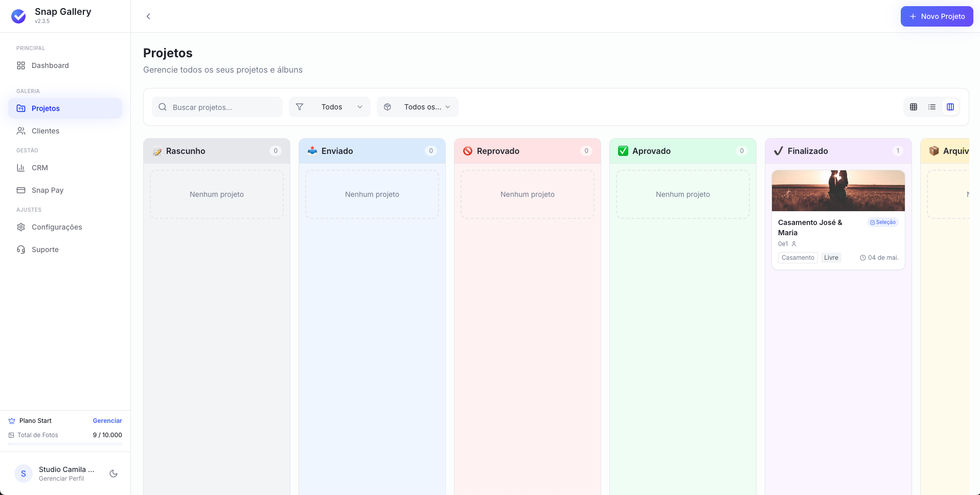980x495 pixels.
Task: Switch to list view layout
Action: click(x=932, y=107)
